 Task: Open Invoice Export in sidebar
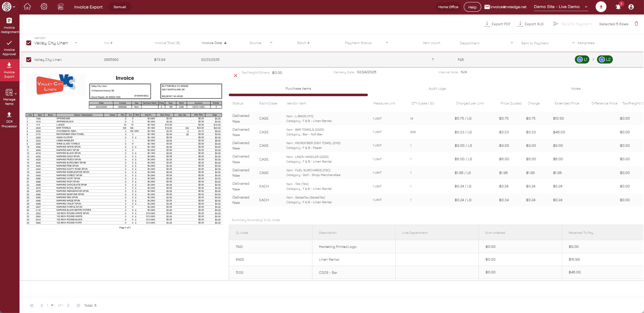coord(9,71)
